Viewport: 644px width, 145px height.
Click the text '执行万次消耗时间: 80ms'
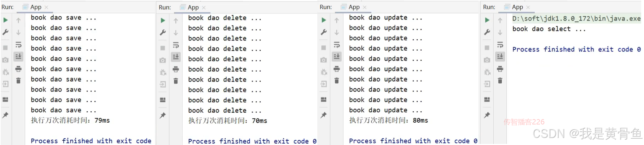389,120
